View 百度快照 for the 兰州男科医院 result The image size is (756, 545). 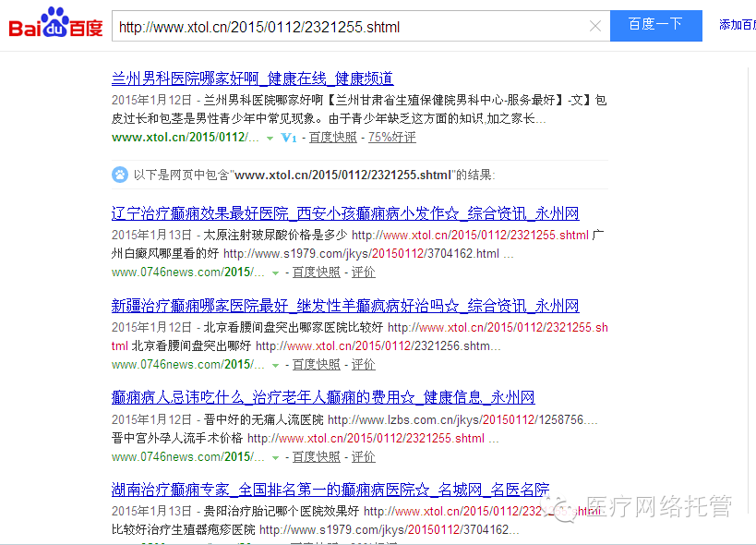click(x=332, y=138)
